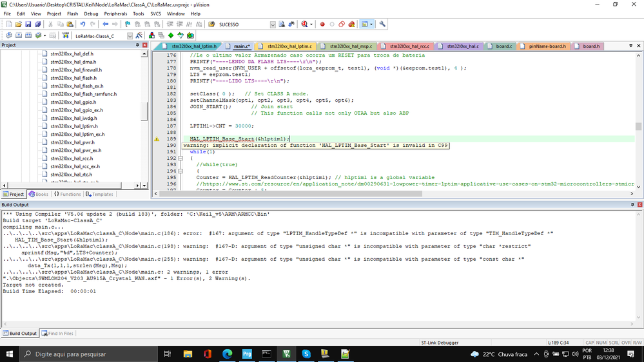Open the debug session button dropdown arrow

tap(311, 24)
